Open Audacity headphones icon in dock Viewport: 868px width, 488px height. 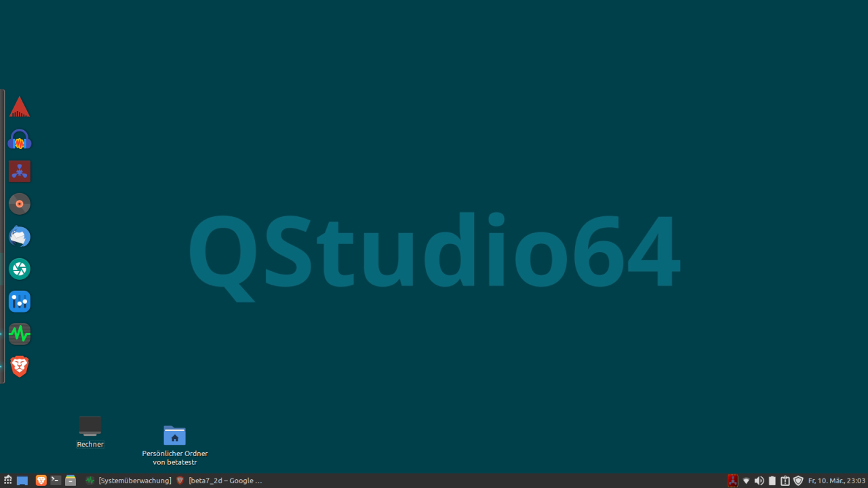tap(19, 140)
